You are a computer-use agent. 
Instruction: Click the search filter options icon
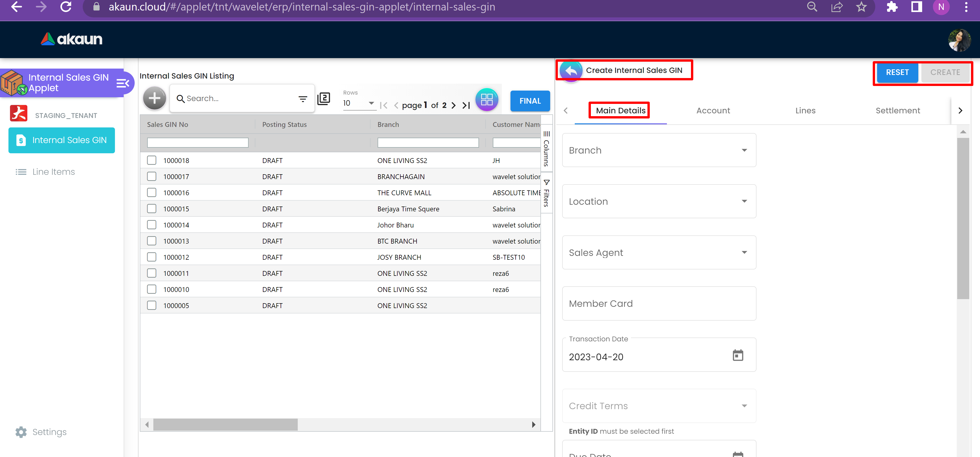tap(302, 99)
